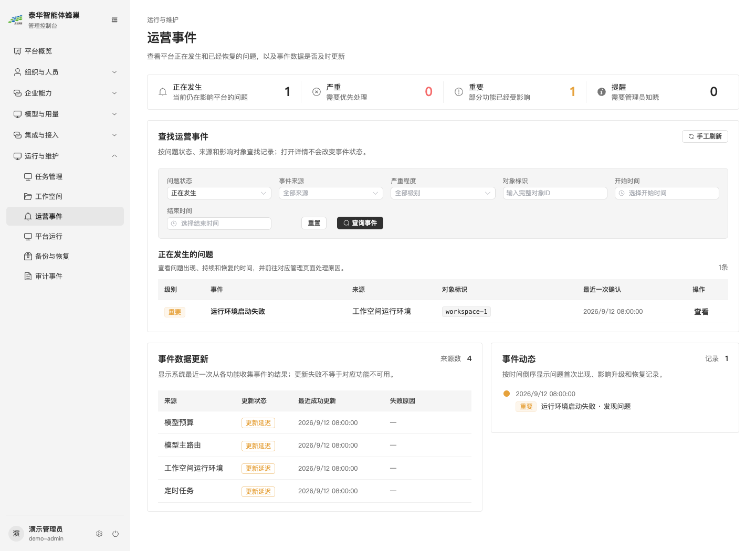Open 审计事件 page
The height and width of the screenshot is (551, 756).
click(x=65, y=276)
